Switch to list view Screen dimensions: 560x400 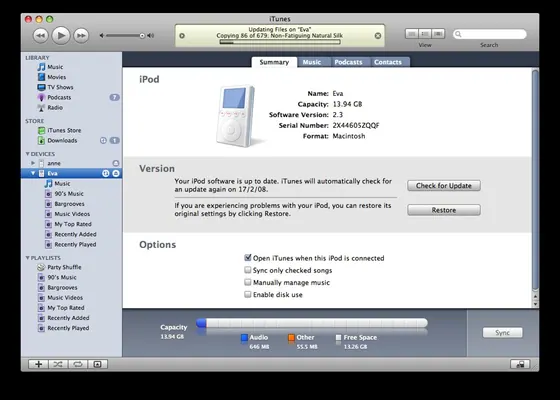tap(411, 34)
